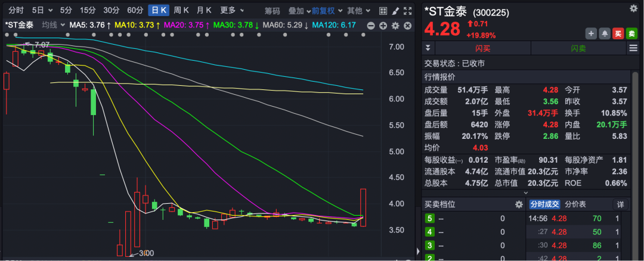Enter fullscreen chart mode
Viewport: 644px width, 261px height.
407,11
